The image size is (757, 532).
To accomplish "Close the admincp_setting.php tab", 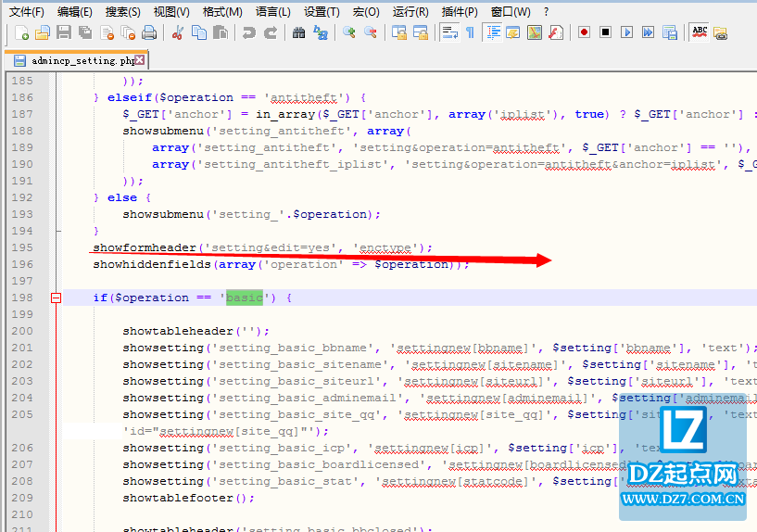I will tap(140, 59).
